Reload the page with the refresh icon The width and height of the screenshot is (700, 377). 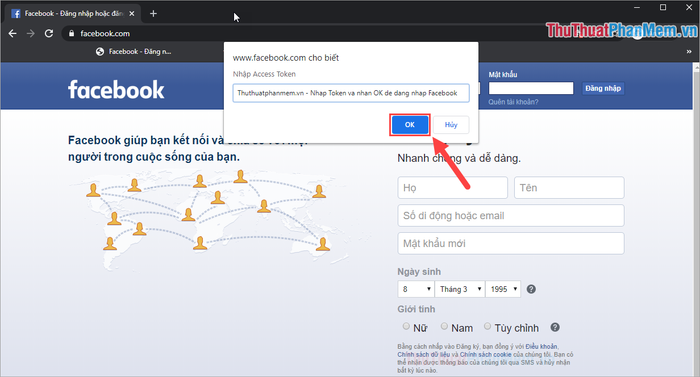[x=49, y=34]
